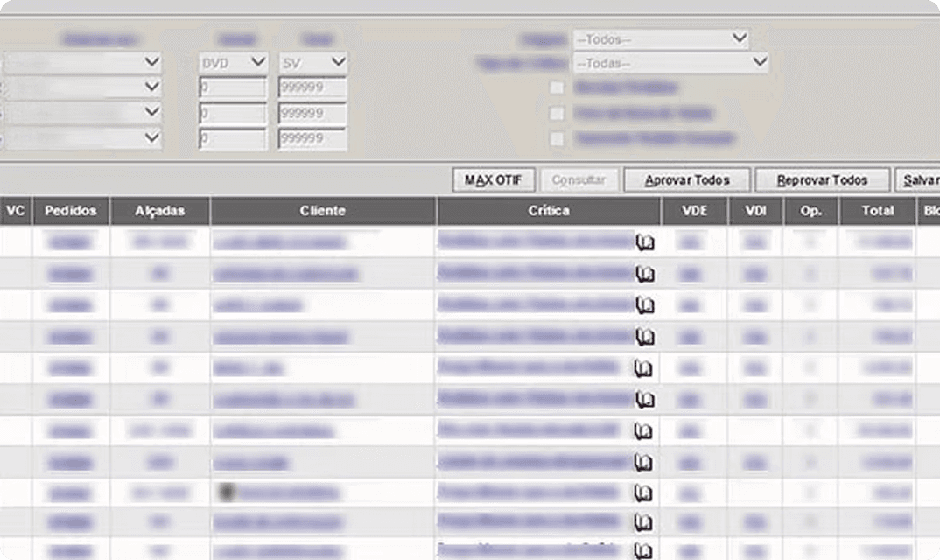The height and width of the screenshot is (560, 940).
Task: Open the book icon in the second table row
Action: tap(645, 275)
